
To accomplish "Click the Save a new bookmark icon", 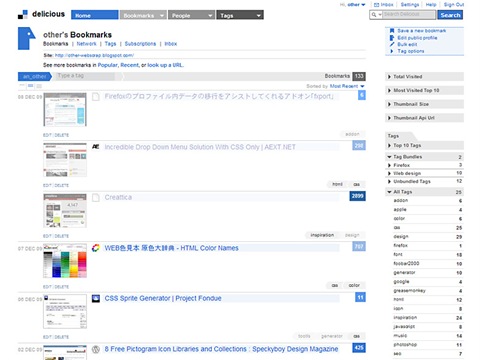I will pos(392,31).
